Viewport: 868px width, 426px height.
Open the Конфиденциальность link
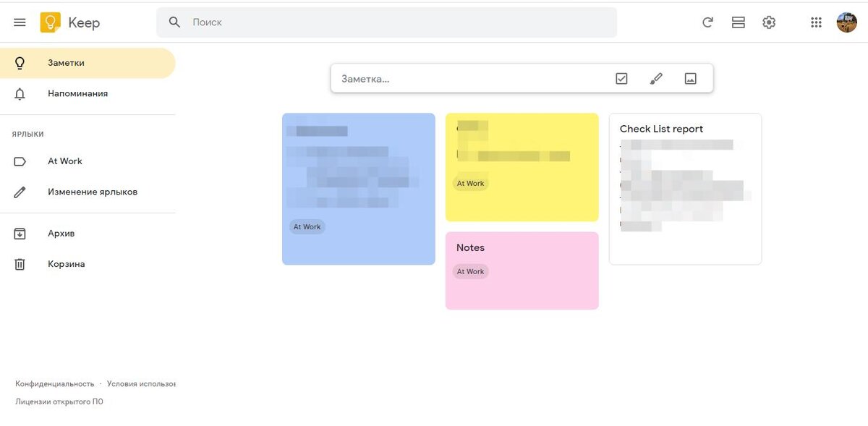tap(55, 384)
